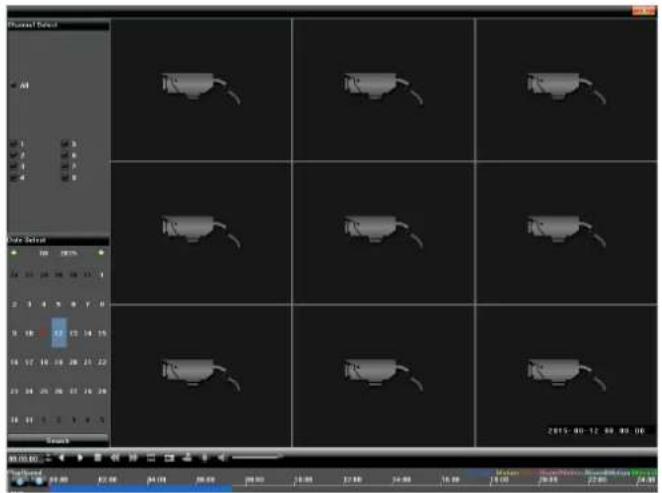Toggle the channel 2 checkbox
662x493 pixels.
pyautogui.click(x=14, y=155)
